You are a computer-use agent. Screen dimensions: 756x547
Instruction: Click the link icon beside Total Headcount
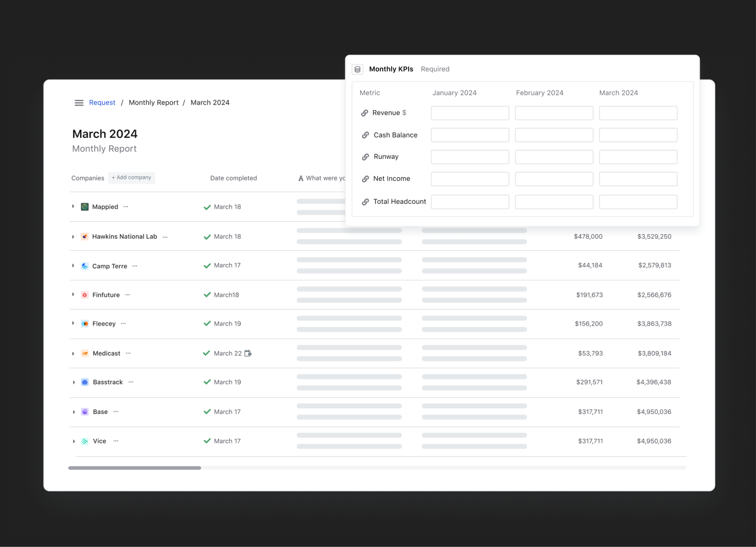click(365, 202)
